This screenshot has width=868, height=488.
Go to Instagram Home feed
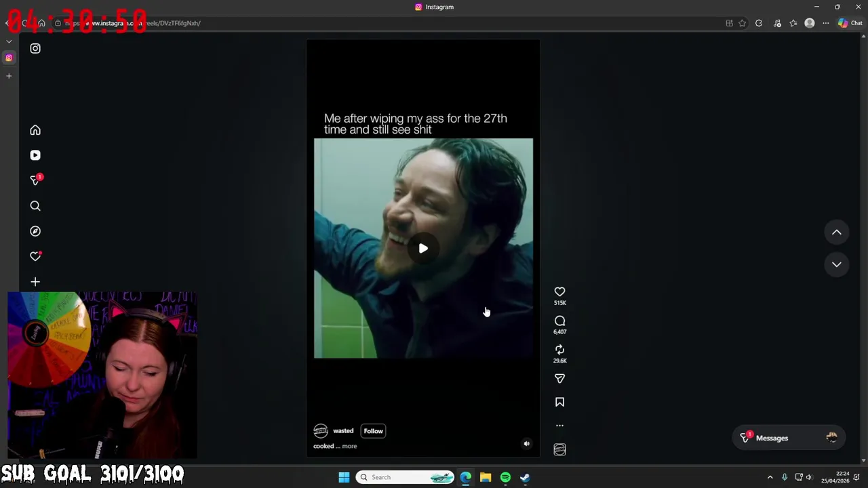coord(35,130)
